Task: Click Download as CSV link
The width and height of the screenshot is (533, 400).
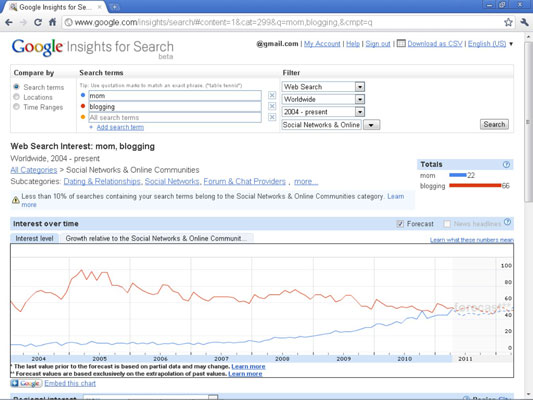Action: click(x=435, y=44)
